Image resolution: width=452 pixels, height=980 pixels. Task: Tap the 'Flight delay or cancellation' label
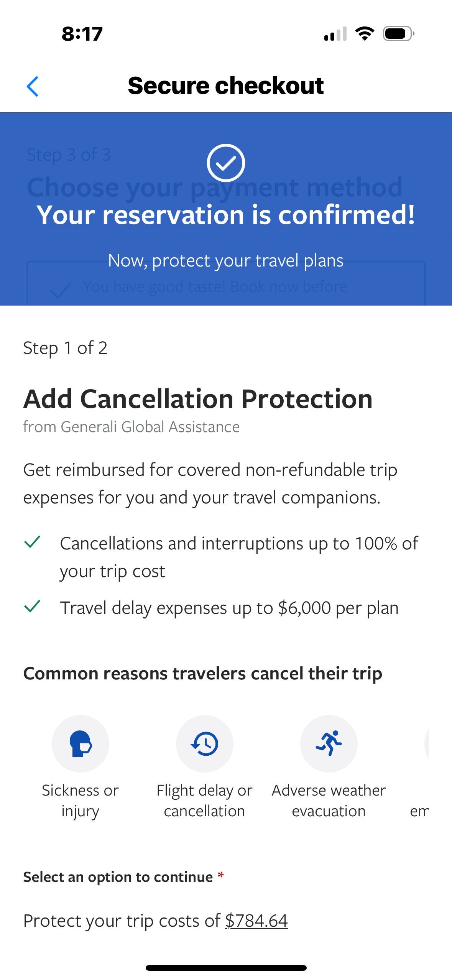coord(204,801)
